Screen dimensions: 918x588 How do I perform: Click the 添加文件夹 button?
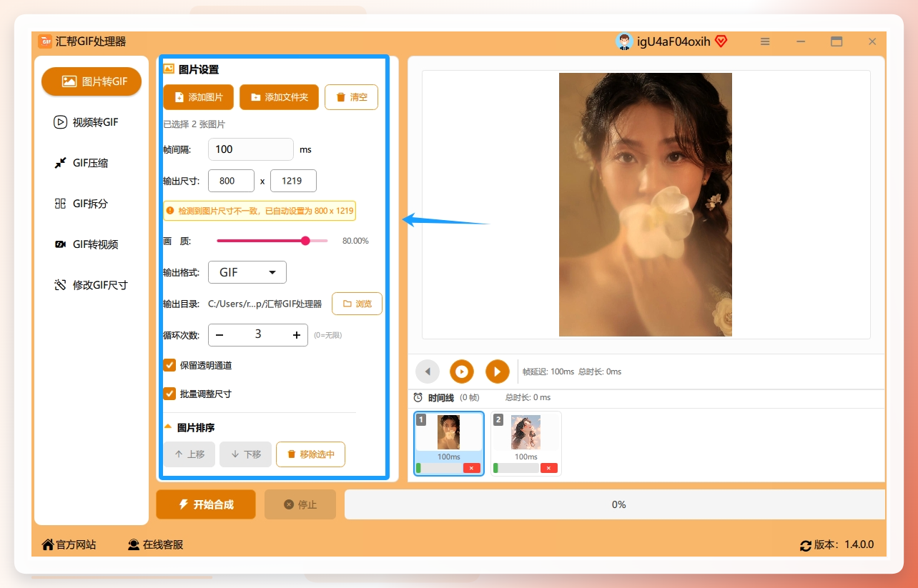point(279,97)
